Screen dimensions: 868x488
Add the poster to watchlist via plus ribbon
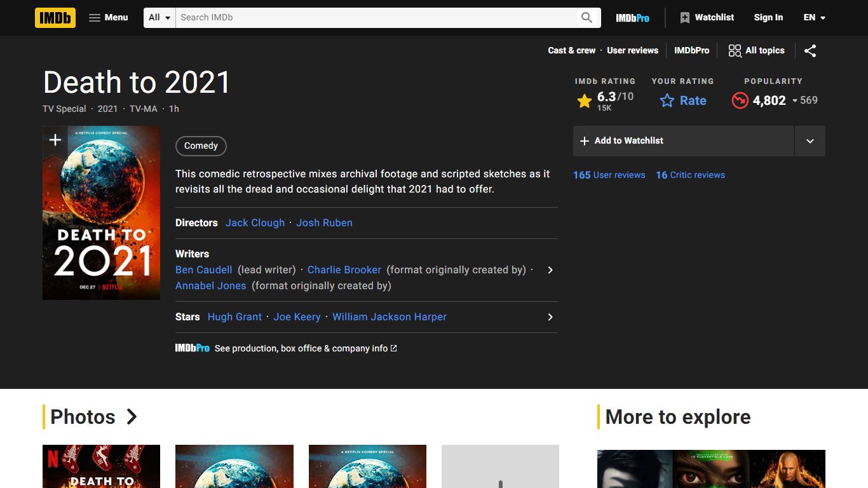[55, 140]
